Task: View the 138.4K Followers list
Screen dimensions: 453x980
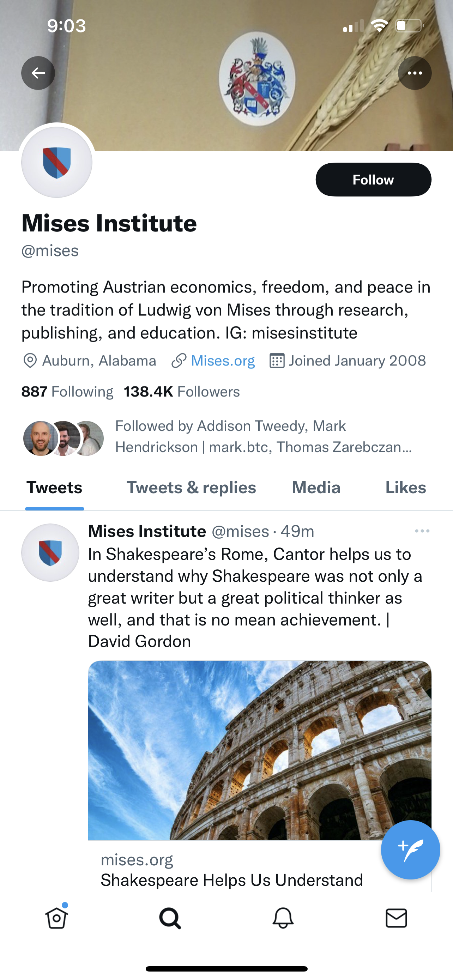Action: tap(182, 392)
